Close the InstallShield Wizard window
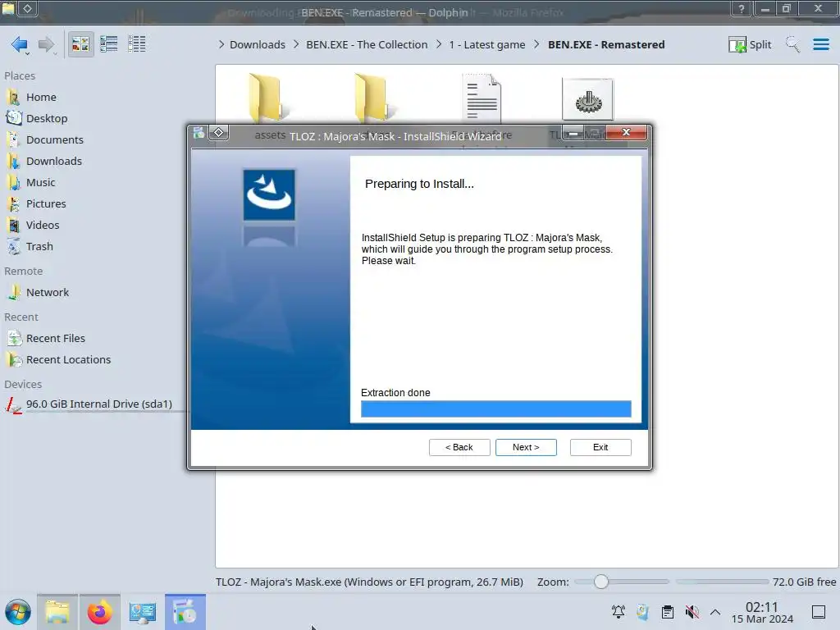Viewport: 840px width, 630px height. click(626, 132)
